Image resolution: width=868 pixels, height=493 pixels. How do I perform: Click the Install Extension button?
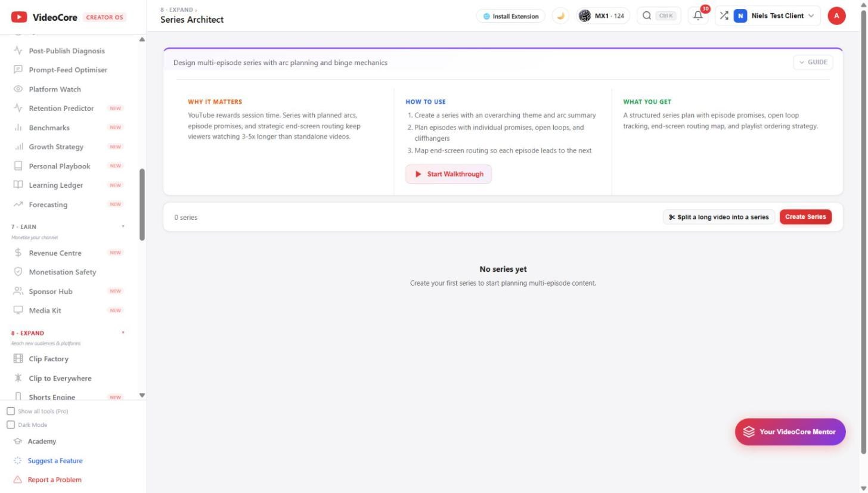click(x=511, y=16)
